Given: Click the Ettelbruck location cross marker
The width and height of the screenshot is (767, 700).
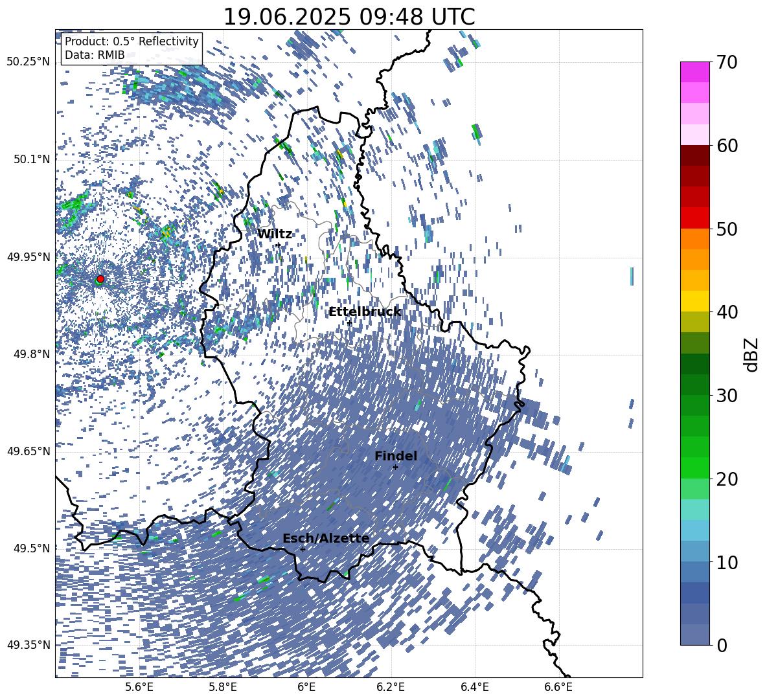Looking at the screenshot, I should click(x=349, y=322).
